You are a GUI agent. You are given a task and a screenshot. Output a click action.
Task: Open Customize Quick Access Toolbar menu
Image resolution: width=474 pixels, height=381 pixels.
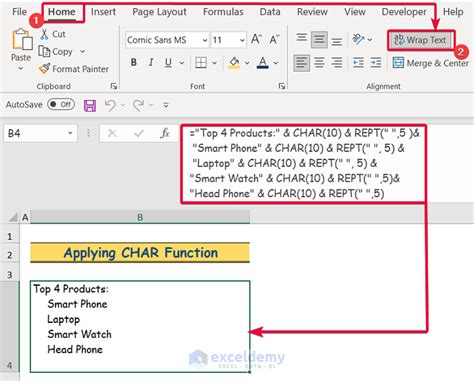coord(166,106)
